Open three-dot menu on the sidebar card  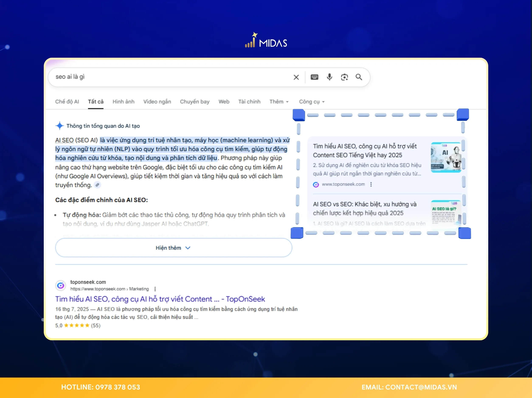coord(371,184)
